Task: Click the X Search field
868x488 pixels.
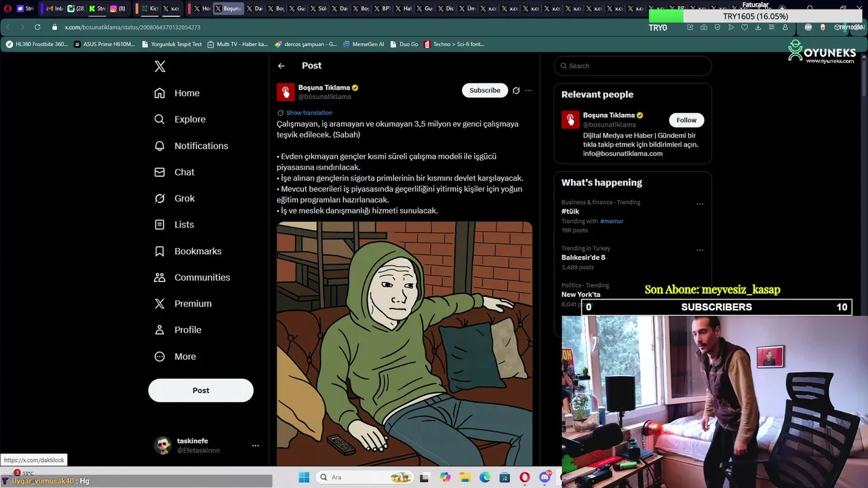Action: click(x=633, y=66)
